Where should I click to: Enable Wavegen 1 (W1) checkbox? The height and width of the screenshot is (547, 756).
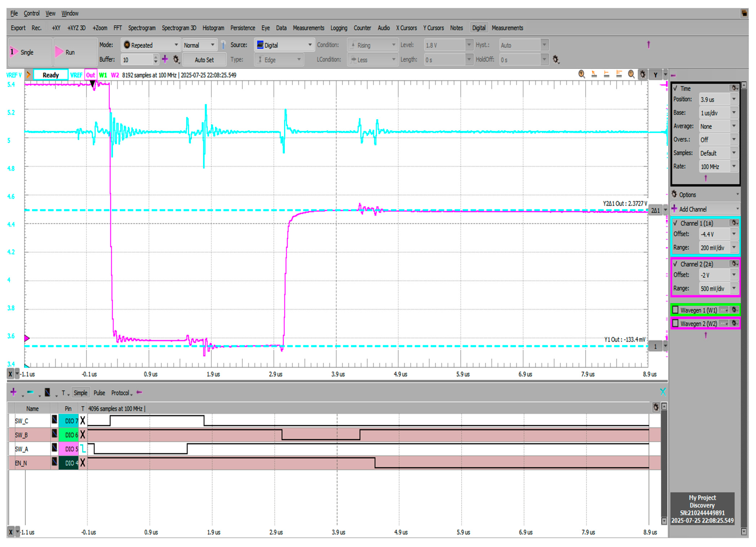click(x=675, y=310)
